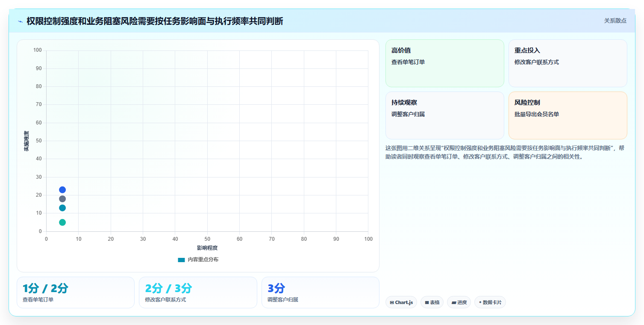Click the chart description paragraph text

coord(506,152)
